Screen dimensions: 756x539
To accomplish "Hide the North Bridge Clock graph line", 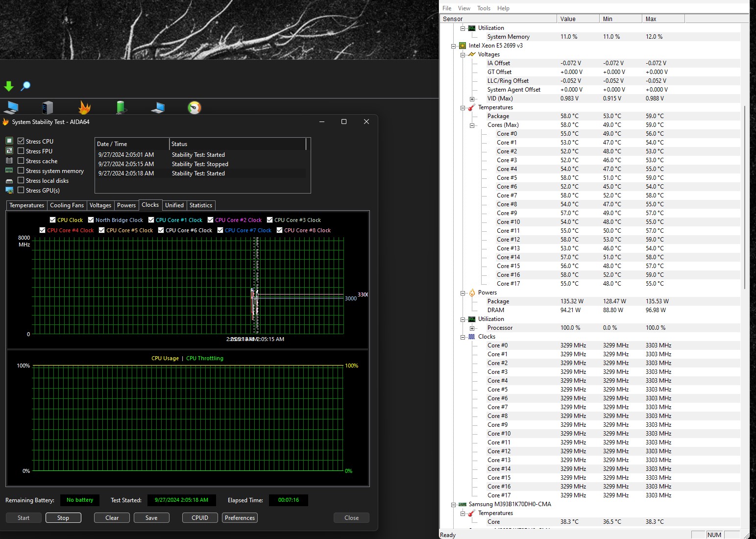I will tap(91, 220).
